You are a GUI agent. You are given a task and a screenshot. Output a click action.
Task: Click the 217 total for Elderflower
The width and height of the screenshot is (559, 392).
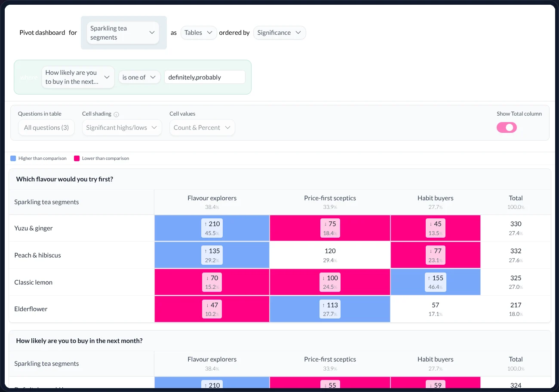[x=516, y=309]
